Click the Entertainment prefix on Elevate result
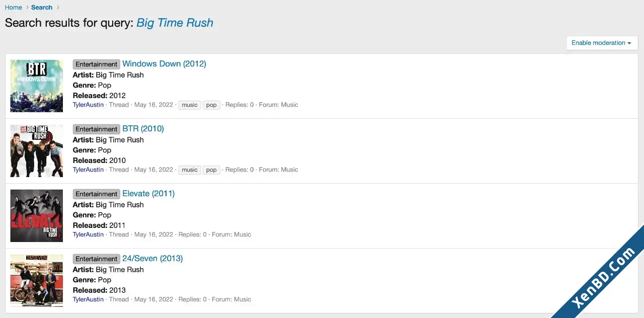 coord(97,194)
